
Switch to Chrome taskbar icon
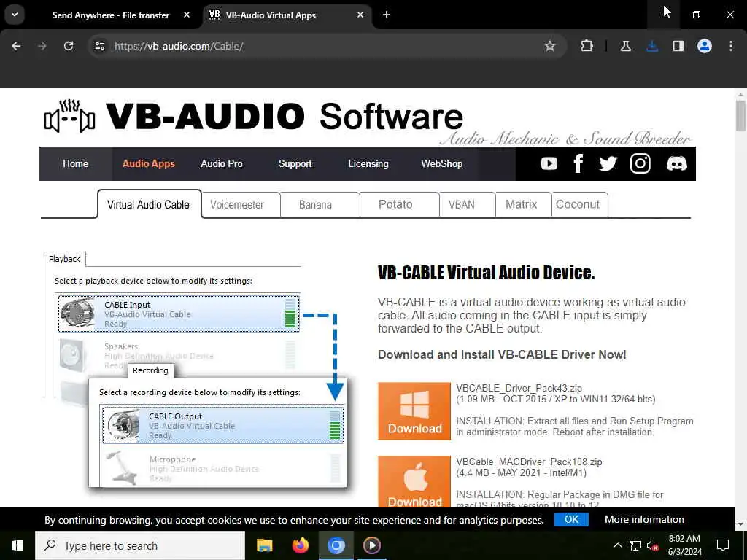tap(336, 545)
